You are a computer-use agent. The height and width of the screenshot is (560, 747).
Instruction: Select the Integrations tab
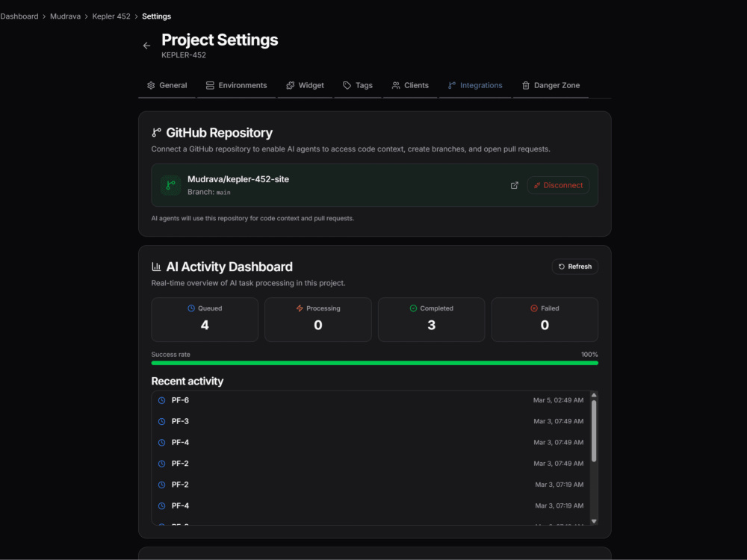pos(475,86)
